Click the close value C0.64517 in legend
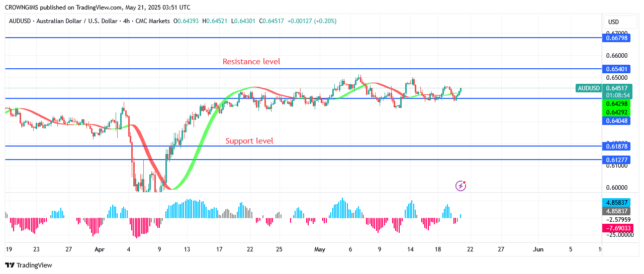This screenshot has width=644, height=274. [271, 21]
